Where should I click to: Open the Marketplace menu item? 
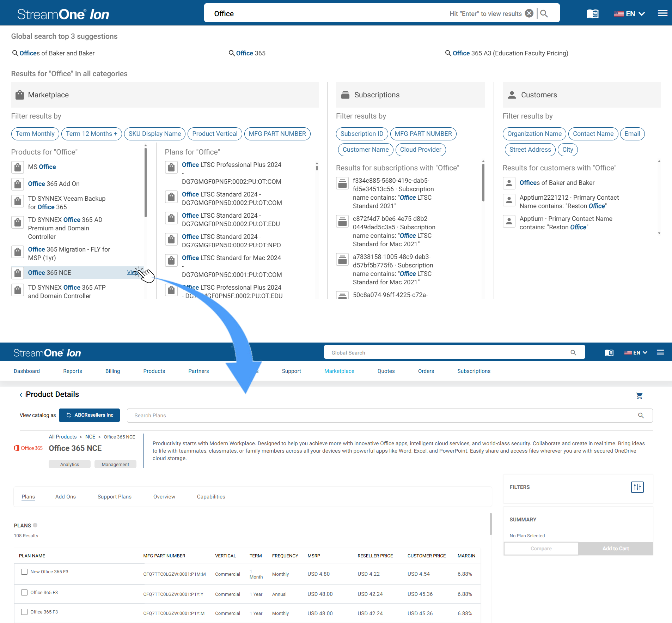point(340,371)
